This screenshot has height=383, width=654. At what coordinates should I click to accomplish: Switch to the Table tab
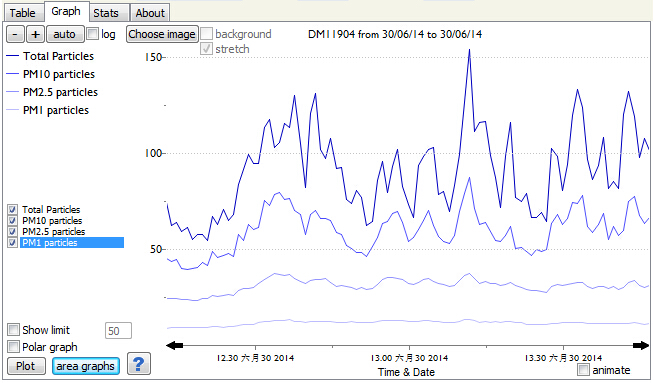[x=23, y=13]
